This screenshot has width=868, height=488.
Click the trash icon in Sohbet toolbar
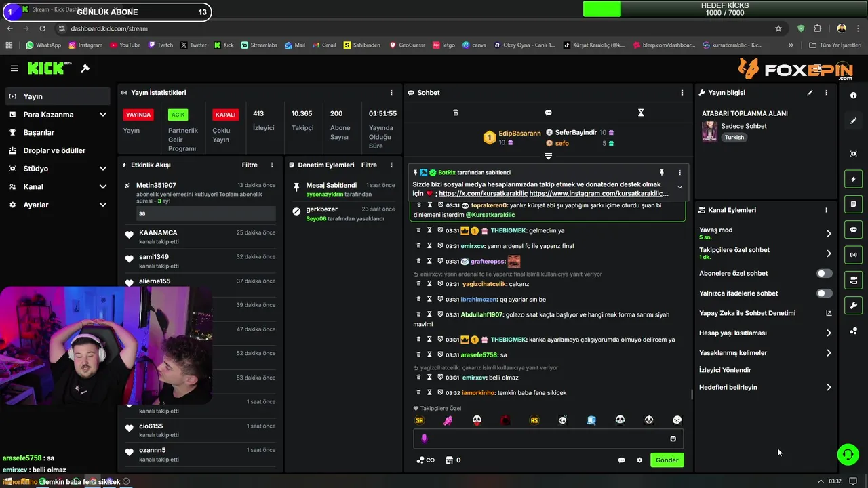pos(456,113)
